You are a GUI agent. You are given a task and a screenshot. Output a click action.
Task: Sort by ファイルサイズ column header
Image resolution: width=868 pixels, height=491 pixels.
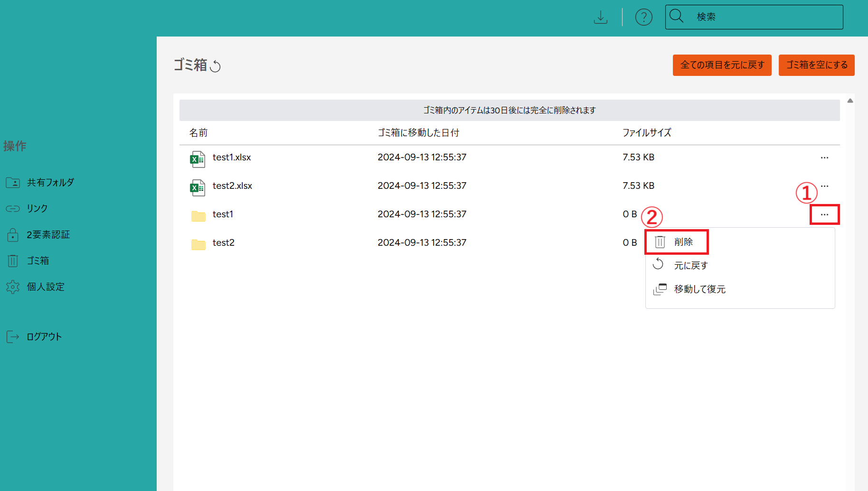647,133
